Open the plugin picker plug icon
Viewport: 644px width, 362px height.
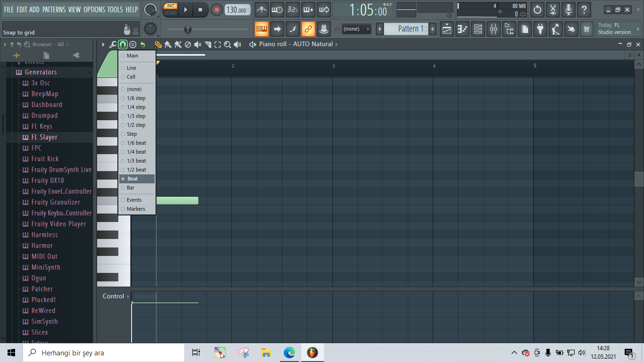click(x=540, y=29)
